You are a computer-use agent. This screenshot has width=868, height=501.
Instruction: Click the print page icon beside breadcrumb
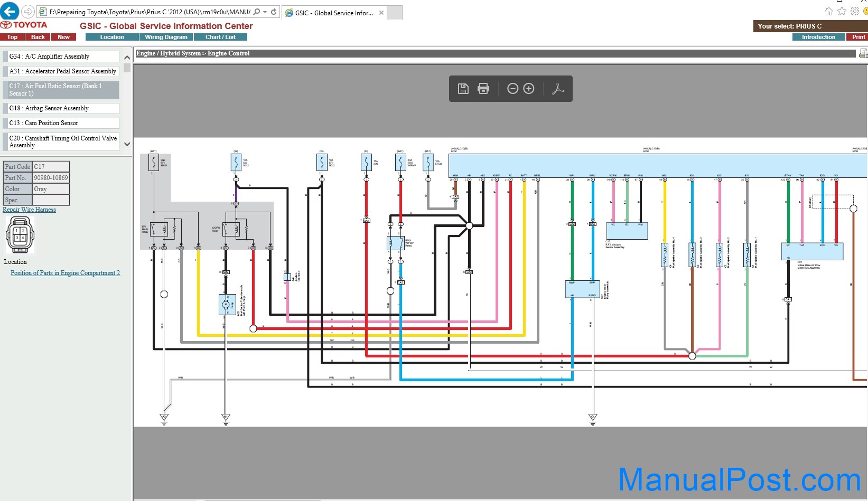(x=863, y=53)
